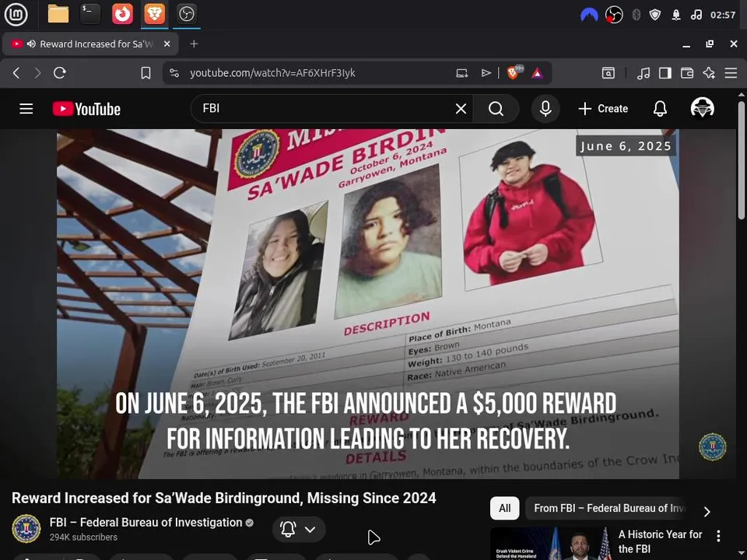Open a new browser tab
Screen dimensions: 747x560
point(194,44)
